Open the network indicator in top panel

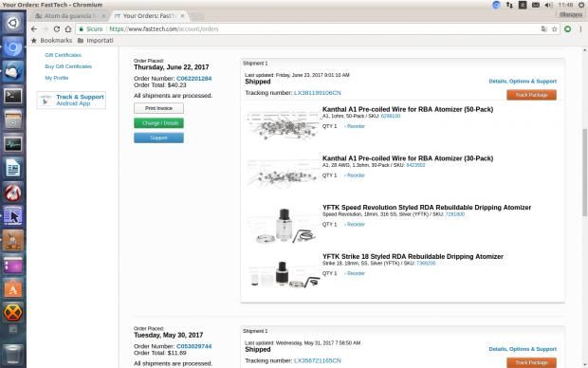(509, 5)
